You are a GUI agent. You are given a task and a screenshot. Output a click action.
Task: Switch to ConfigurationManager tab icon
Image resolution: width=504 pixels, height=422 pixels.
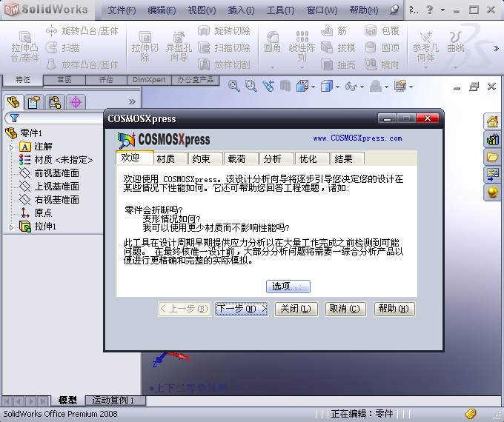[55, 103]
